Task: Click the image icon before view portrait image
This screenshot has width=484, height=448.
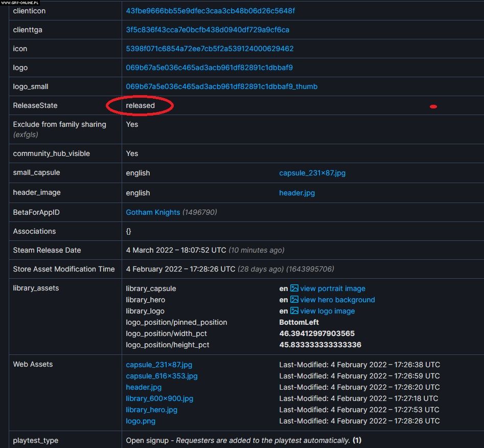Action: click(294, 288)
